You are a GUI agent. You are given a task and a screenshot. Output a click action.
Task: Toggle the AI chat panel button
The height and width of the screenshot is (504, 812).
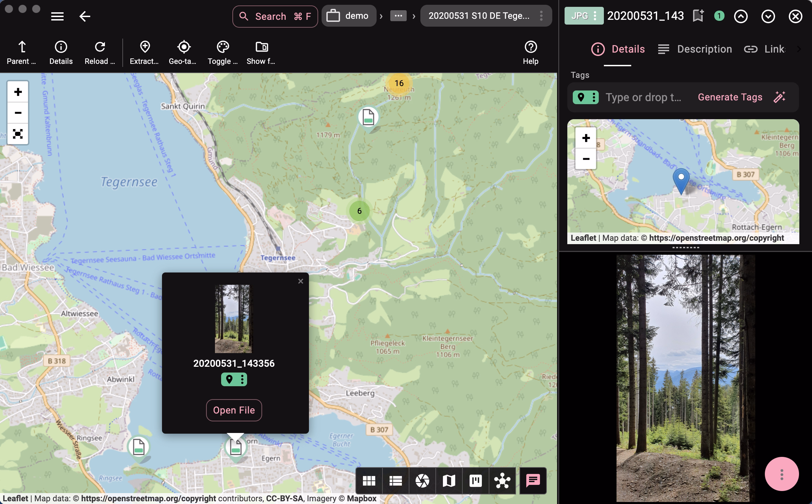pyautogui.click(x=533, y=481)
